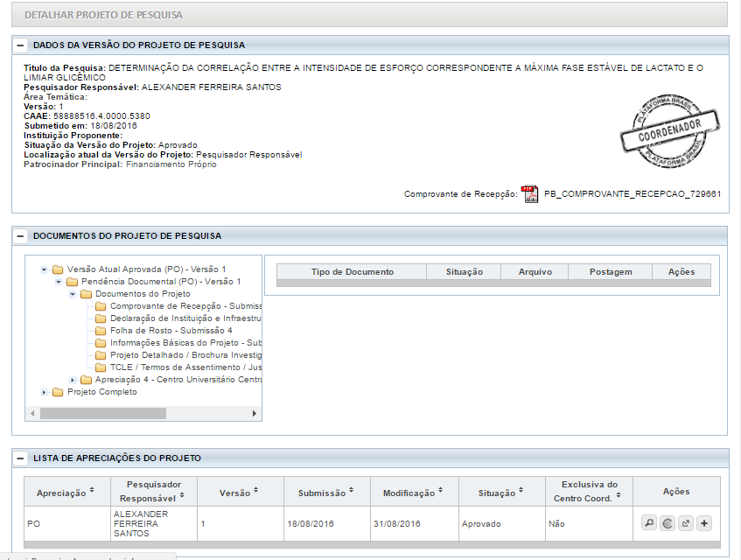Collapse the Documentos do Projeto de Pesquisa panel
This screenshot has width=741, height=560.
pyautogui.click(x=20, y=236)
